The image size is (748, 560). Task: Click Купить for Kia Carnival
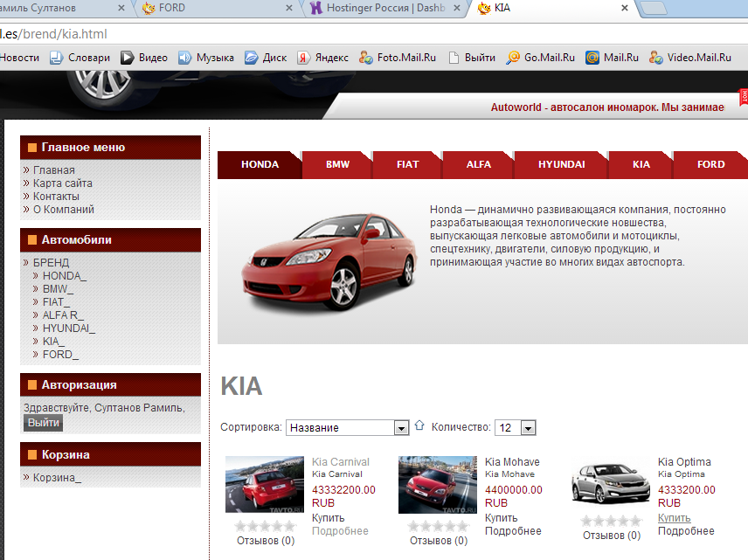pyautogui.click(x=329, y=518)
